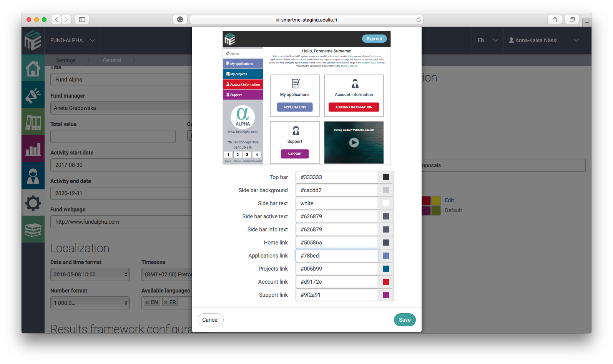Screen dimensions: 613x364
Task: Toggle the Safari sidebar button
Action: [82, 20]
